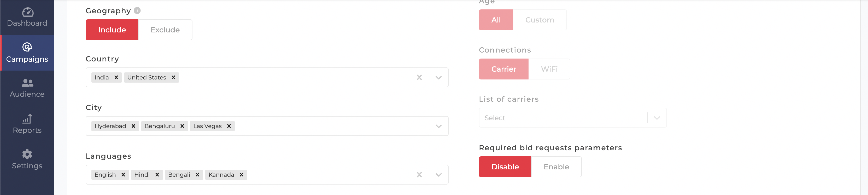Open the Settings gear icon

pos(27,154)
